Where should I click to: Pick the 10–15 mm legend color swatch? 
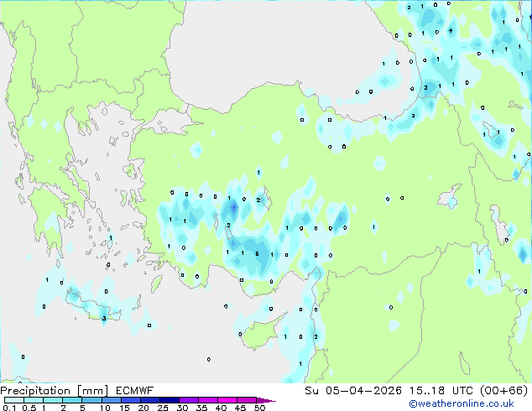[x=111, y=400]
